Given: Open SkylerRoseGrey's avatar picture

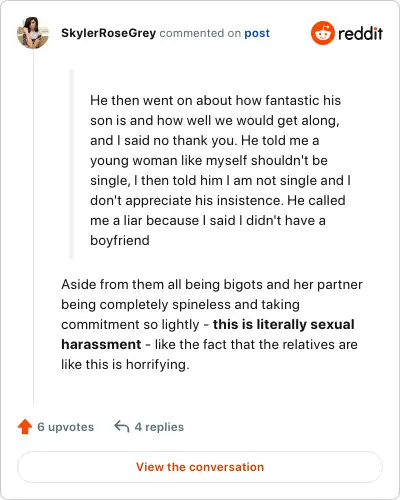Looking at the screenshot, I should coord(33,33).
